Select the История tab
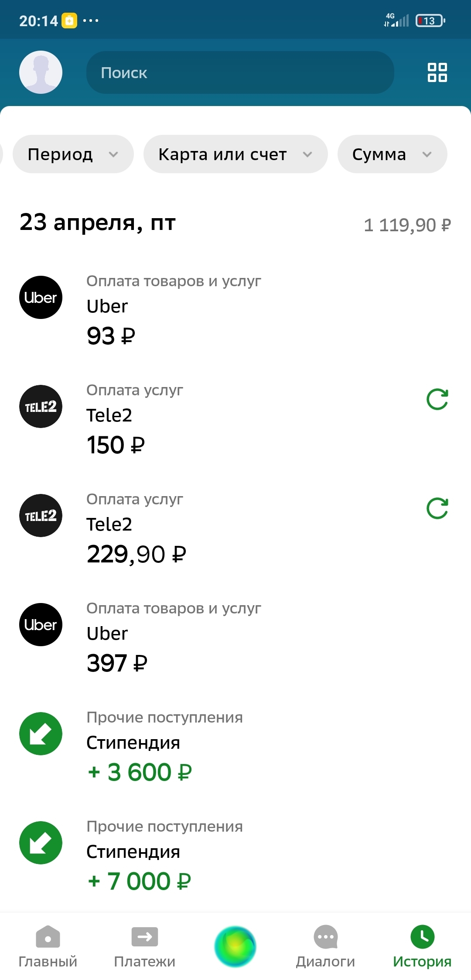471x980 pixels. coord(422,946)
